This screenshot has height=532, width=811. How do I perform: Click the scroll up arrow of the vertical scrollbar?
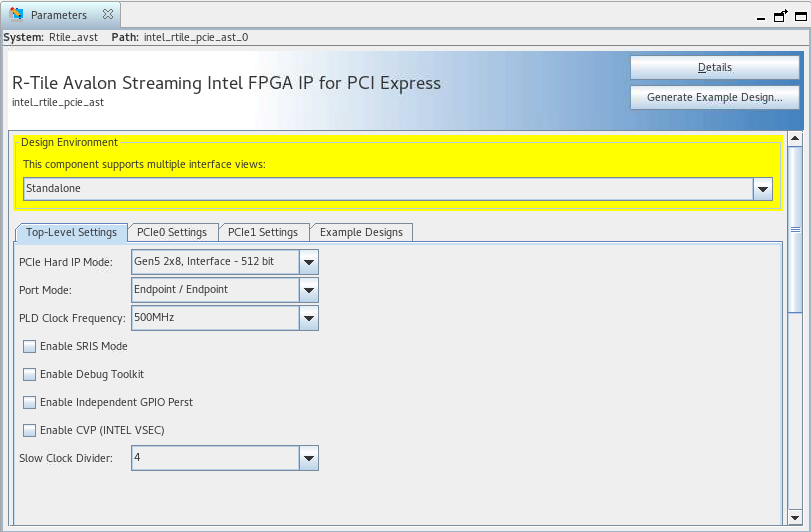795,139
